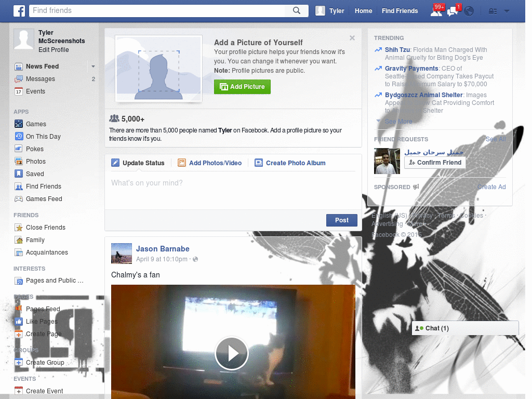Image resolution: width=532 pixels, height=399 pixels.
Task: Click friend request profile photo
Action: (x=387, y=161)
